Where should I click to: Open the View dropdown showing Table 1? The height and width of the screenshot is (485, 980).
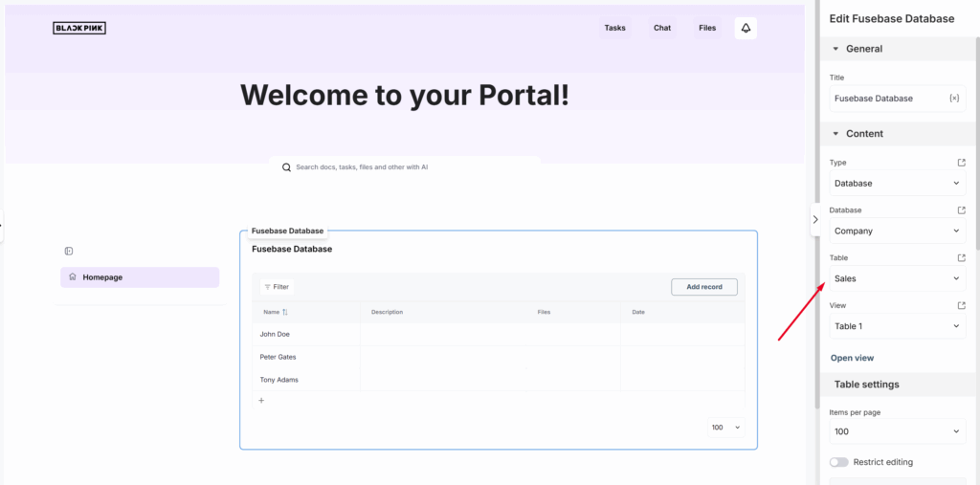[897, 326]
